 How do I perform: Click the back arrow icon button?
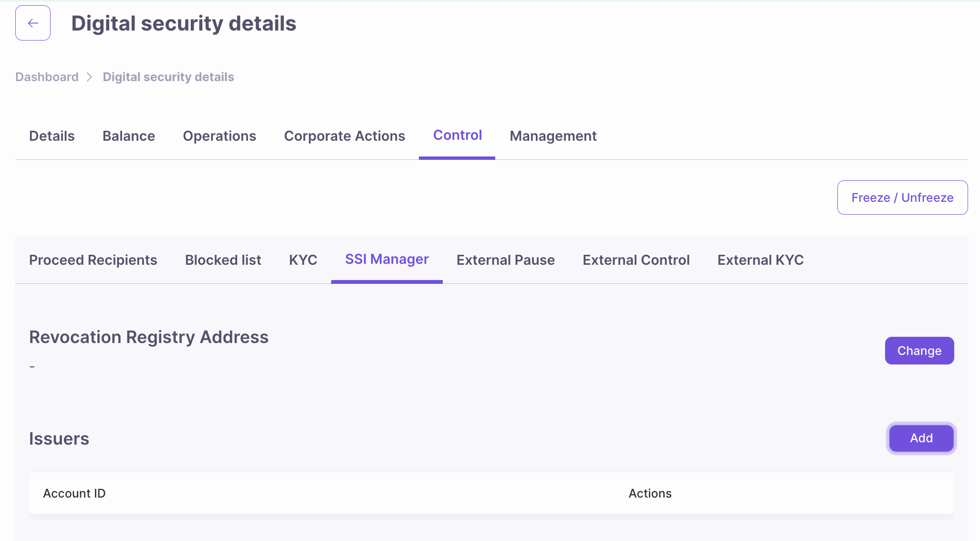point(33,23)
